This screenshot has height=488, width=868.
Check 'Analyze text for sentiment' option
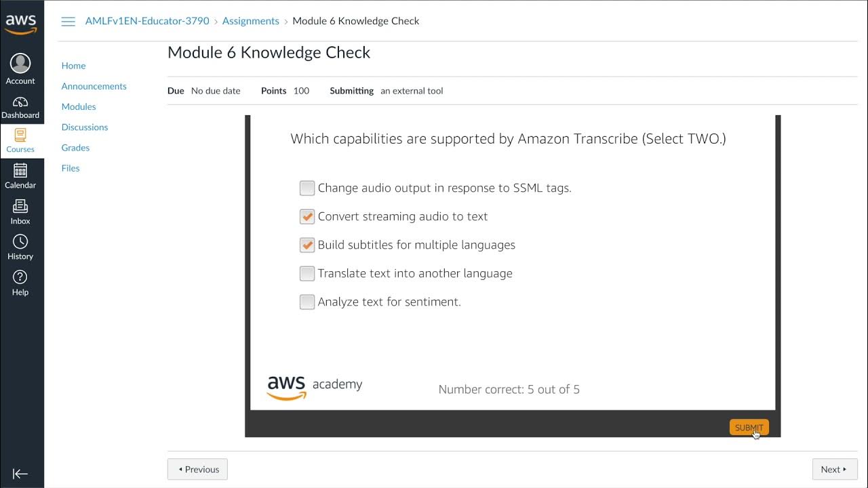[307, 302]
